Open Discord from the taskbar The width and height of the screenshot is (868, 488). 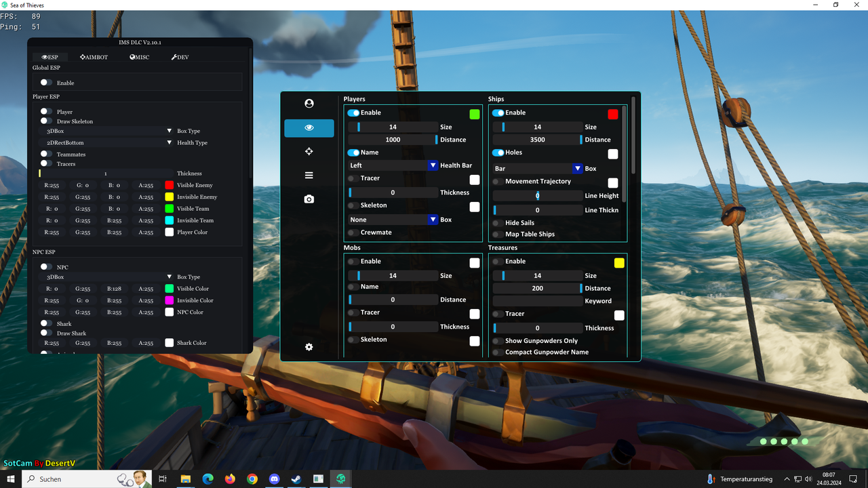click(x=275, y=479)
